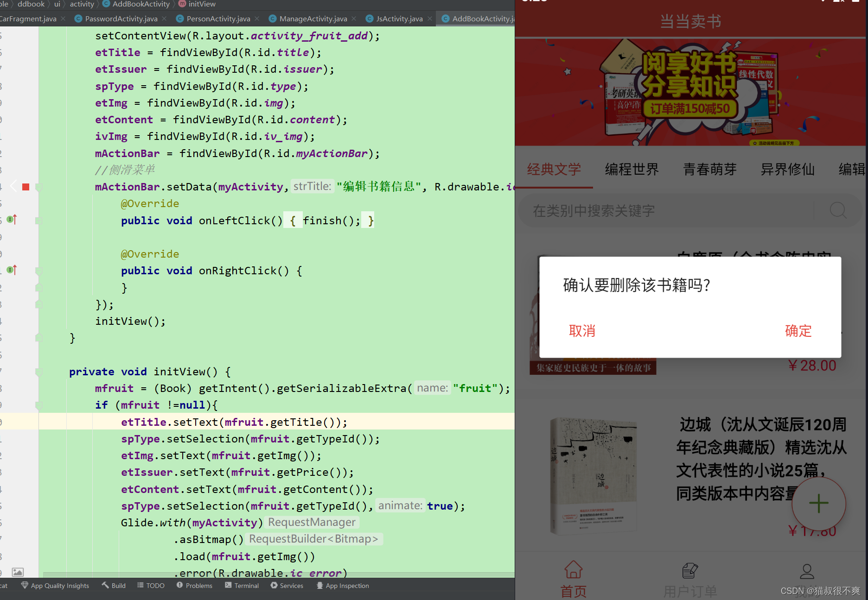Tap the promotional banner 阅享好书分享知识
The width and height of the screenshot is (868, 600).
point(690,92)
